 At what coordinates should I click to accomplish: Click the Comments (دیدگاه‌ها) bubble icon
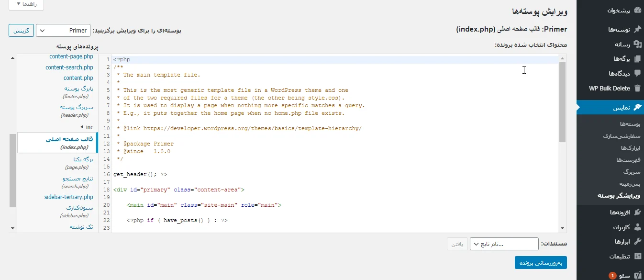(637, 73)
